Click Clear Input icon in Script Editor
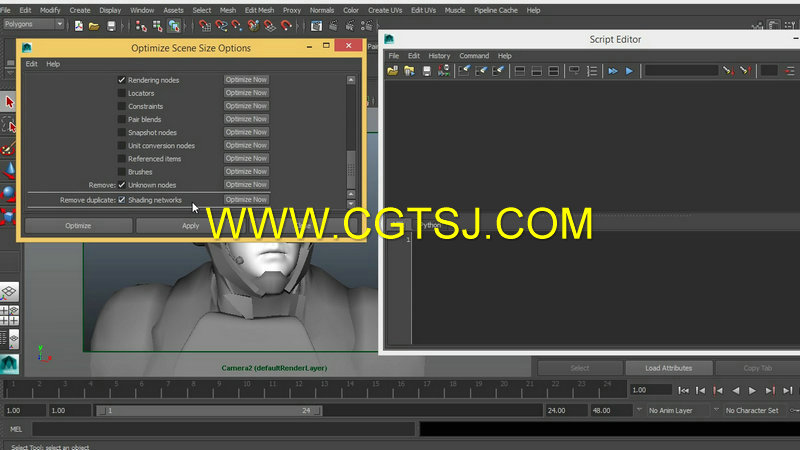Viewport: 800px width, 450px height. (x=481, y=71)
